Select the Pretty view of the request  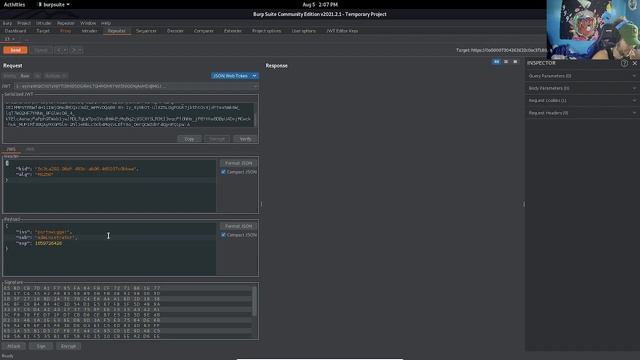click(x=9, y=76)
